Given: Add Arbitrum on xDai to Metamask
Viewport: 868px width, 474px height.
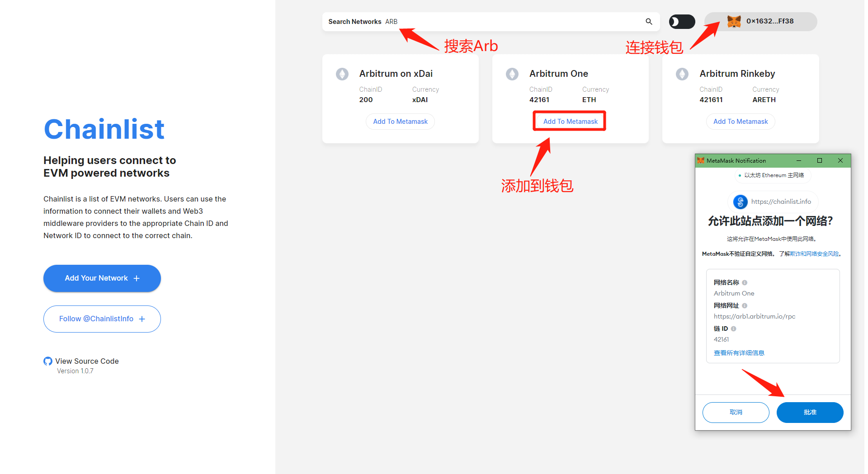Looking at the screenshot, I should (400, 122).
